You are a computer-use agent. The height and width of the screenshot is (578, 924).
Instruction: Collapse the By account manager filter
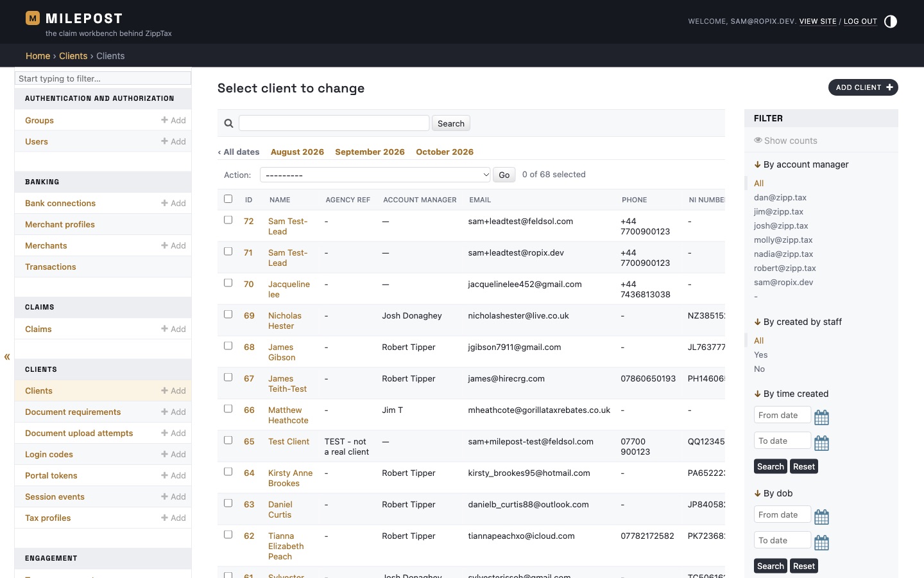[801, 164]
